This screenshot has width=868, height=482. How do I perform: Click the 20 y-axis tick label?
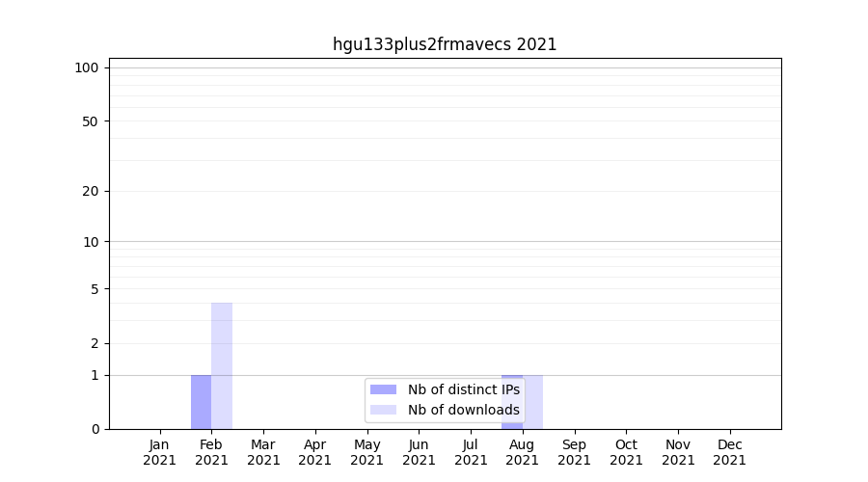91,191
